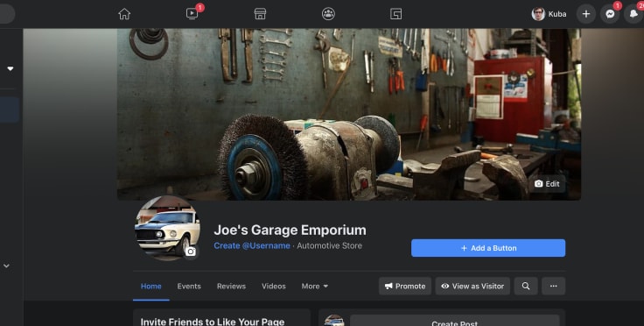
Task: Expand the lower left sidebar chevron
Action: coord(7,266)
